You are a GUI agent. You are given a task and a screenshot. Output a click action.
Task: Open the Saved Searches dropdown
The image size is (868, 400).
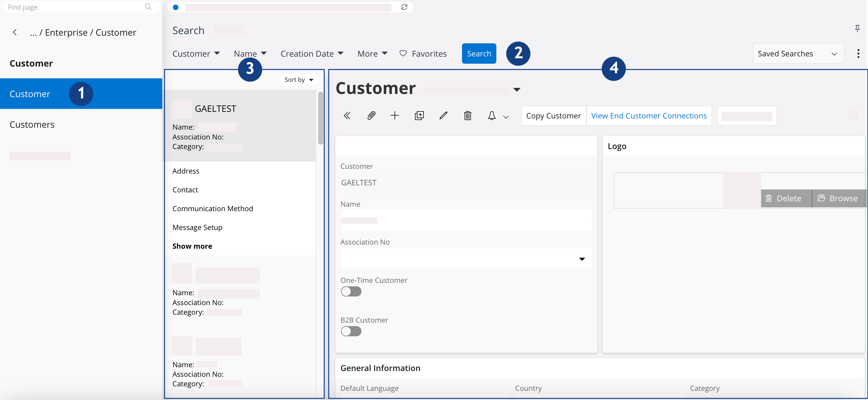[798, 54]
